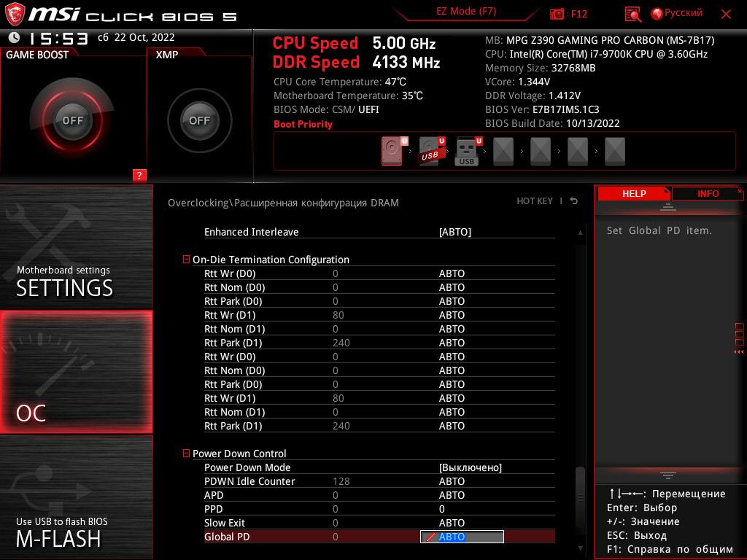Open the OC overclocking section
This screenshot has height=560, width=747.
coord(76,372)
